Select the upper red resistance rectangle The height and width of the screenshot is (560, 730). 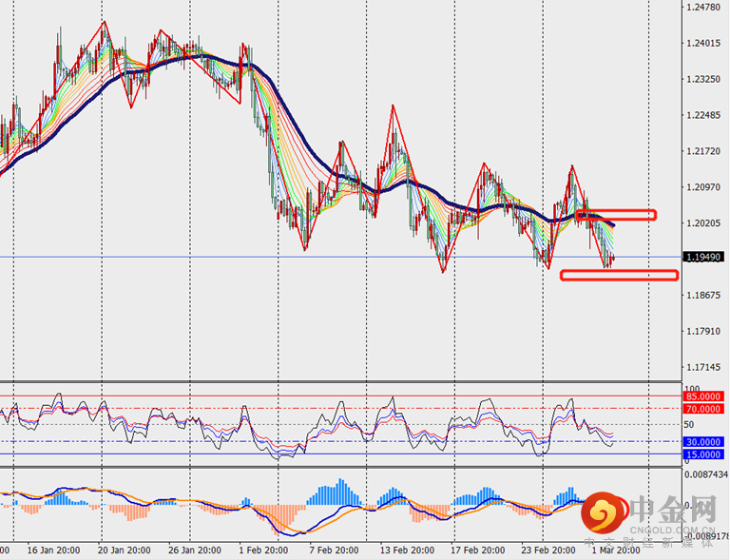[x=615, y=216]
